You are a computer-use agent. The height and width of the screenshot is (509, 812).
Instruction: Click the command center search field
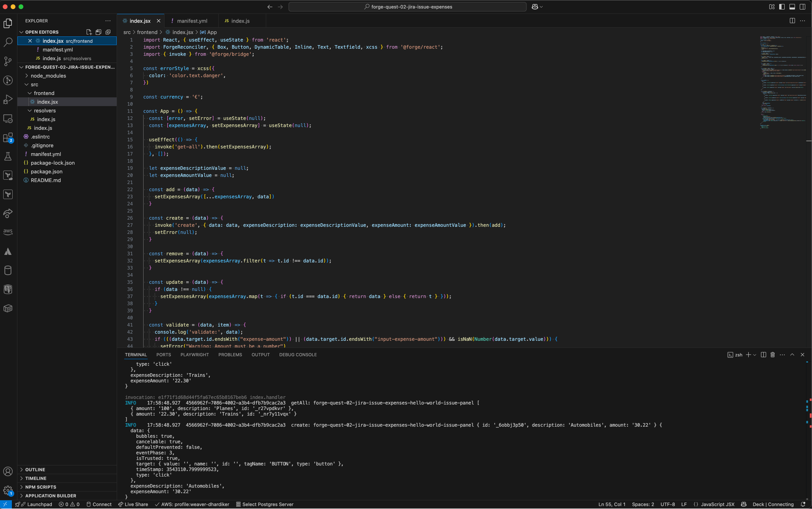click(407, 7)
